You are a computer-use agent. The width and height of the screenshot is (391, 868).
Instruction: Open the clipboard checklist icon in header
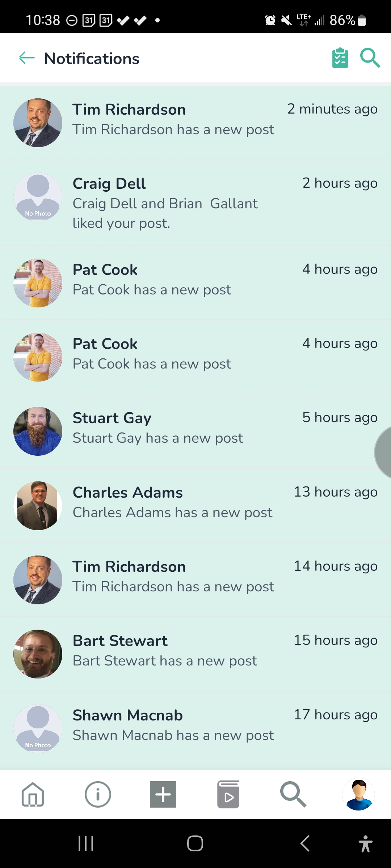click(340, 58)
